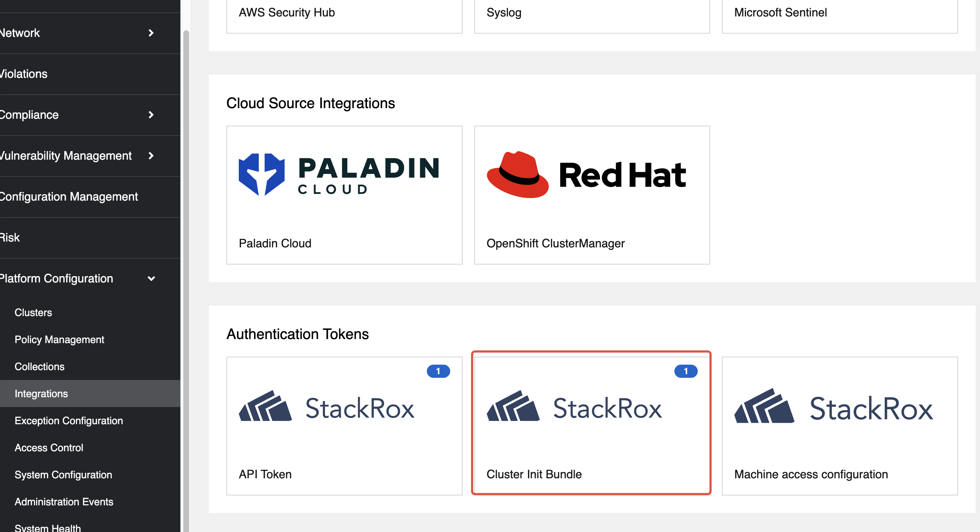Go to Access Control

click(x=90, y=448)
